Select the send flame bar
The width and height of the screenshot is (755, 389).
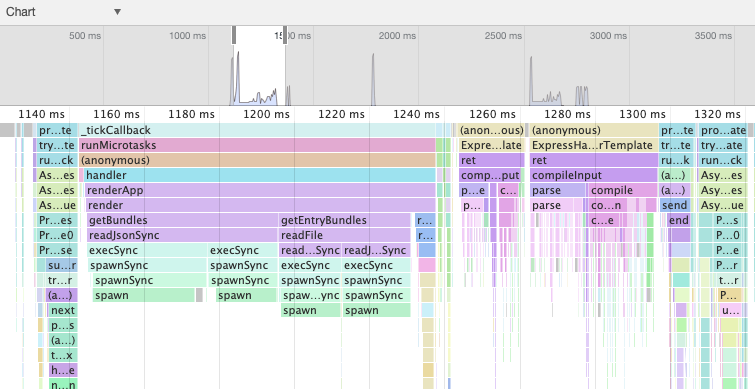pos(675,205)
